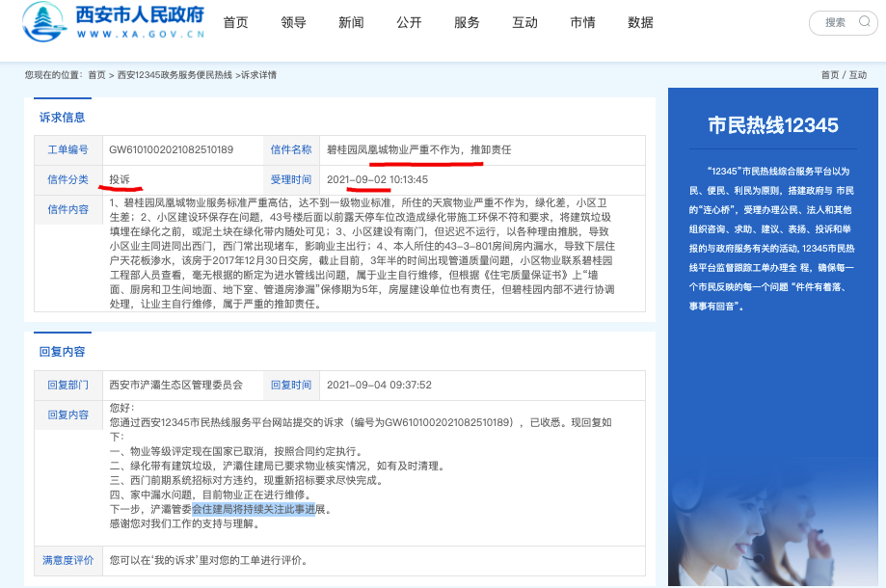Click the 满意度评价 label cell
The image size is (886, 588).
coord(67,561)
